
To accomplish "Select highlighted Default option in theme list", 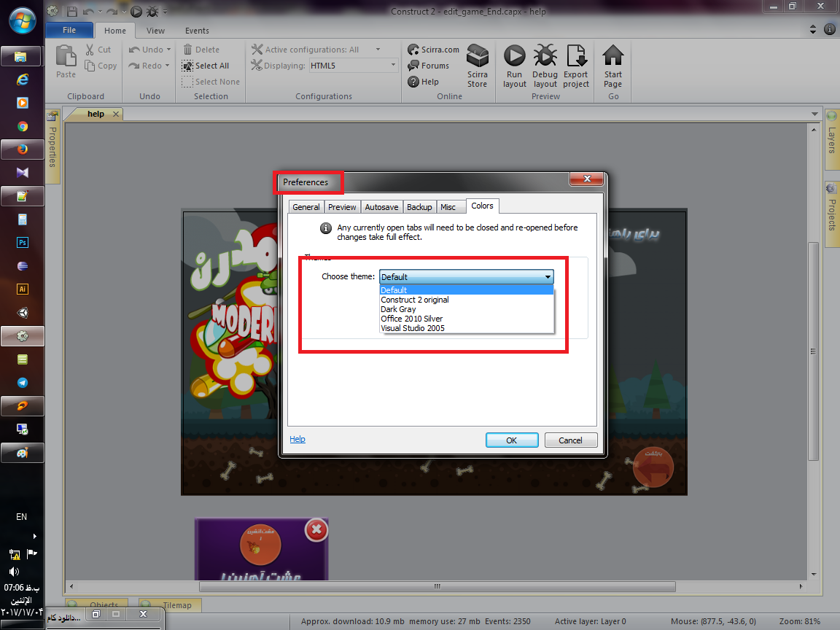I will [x=466, y=289].
